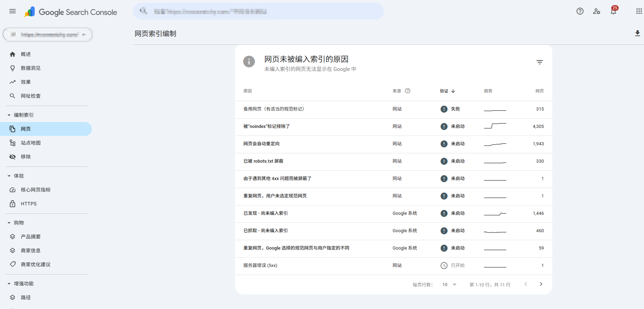Open the table filter icon
This screenshot has height=309, width=644.
(x=539, y=62)
